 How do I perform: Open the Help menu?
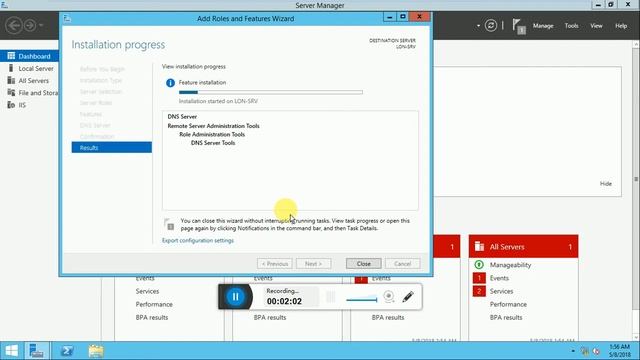tap(621, 26)
